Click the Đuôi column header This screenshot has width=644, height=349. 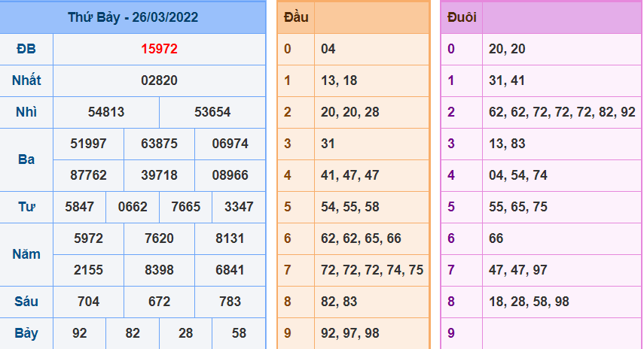click(462, 17)
